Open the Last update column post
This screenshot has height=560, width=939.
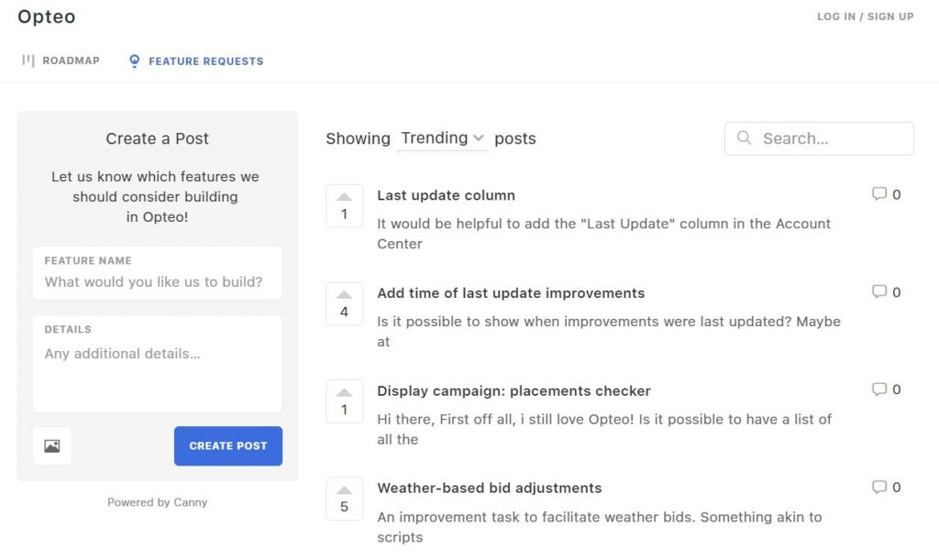point(447,195)
